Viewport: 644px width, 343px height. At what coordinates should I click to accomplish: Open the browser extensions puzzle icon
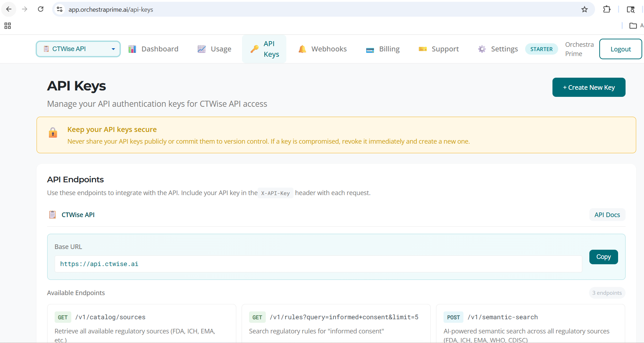click(x=607, y=9)
